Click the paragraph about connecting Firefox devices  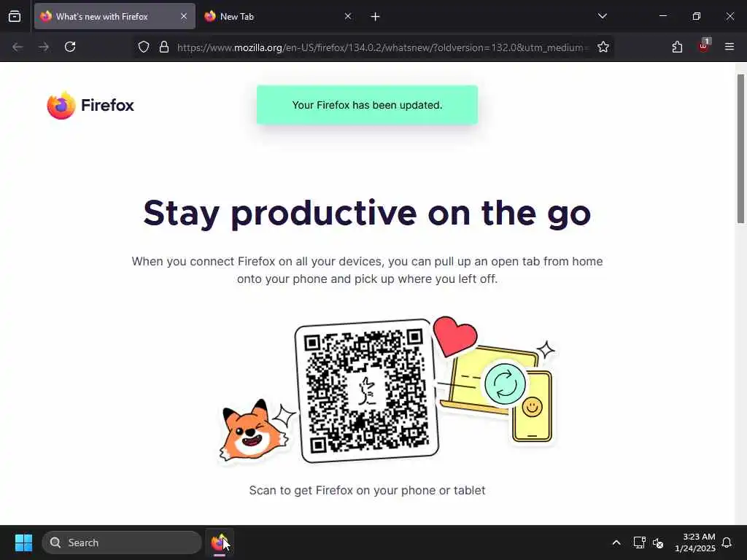(368, 270)
